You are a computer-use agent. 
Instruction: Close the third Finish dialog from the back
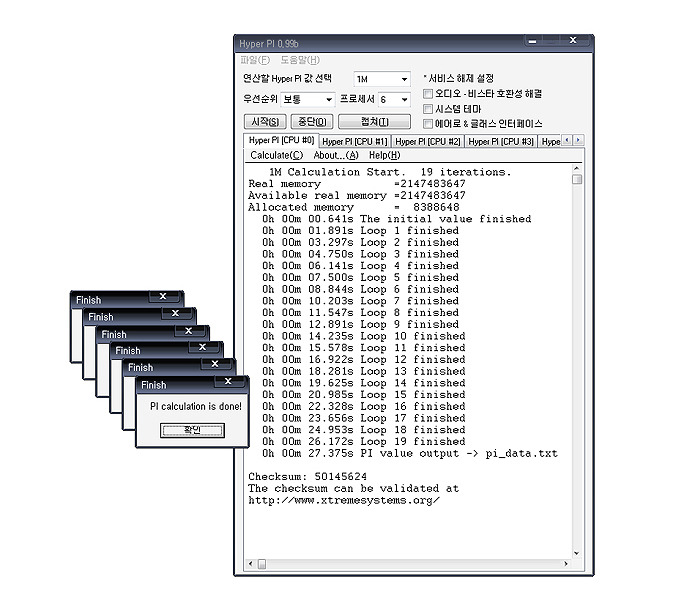188,331
